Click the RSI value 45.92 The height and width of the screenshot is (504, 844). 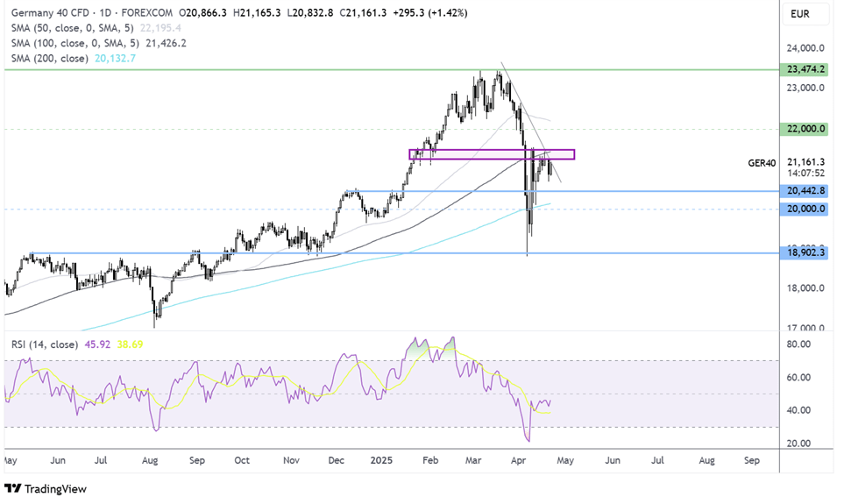click(97, 344)
